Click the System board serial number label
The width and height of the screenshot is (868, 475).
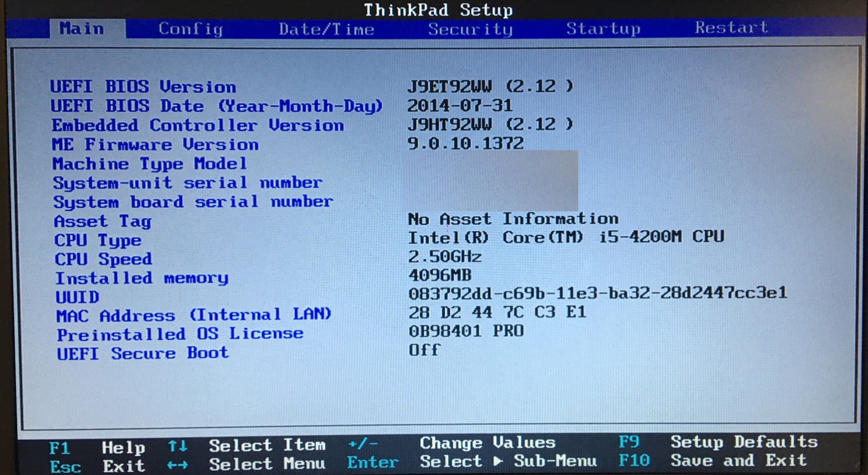(x=193, y=202)
